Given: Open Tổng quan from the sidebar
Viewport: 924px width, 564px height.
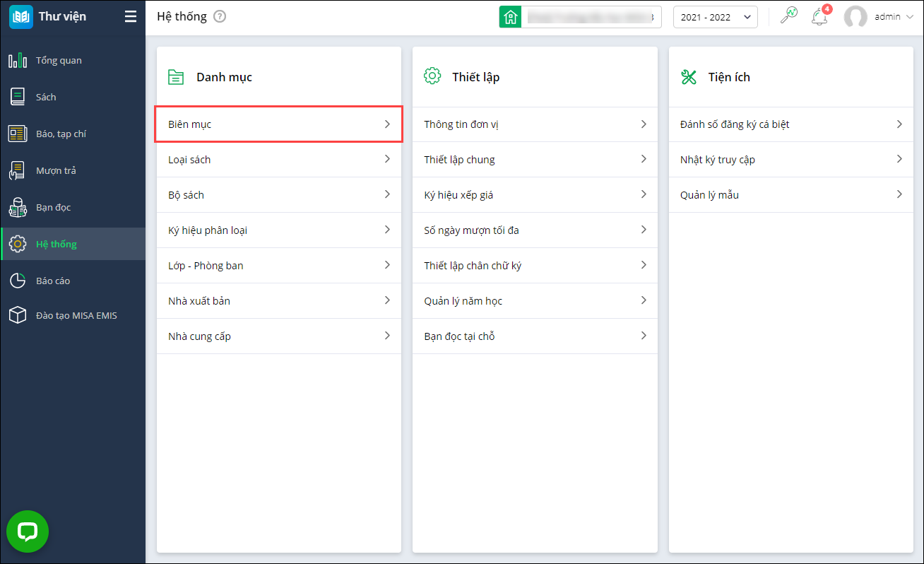Looking at the screenshot, I should [x=59, y=60].
